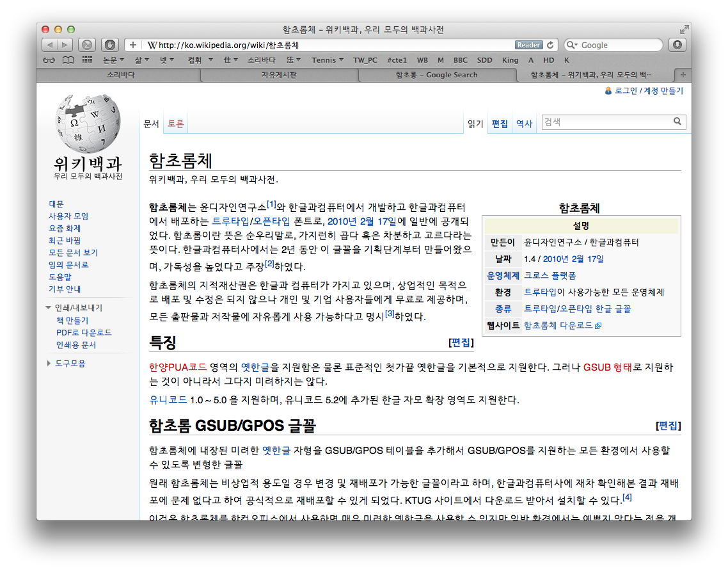Show downloads with the arrow button
This screenshot has height=571, width=728.
[677, 45]
